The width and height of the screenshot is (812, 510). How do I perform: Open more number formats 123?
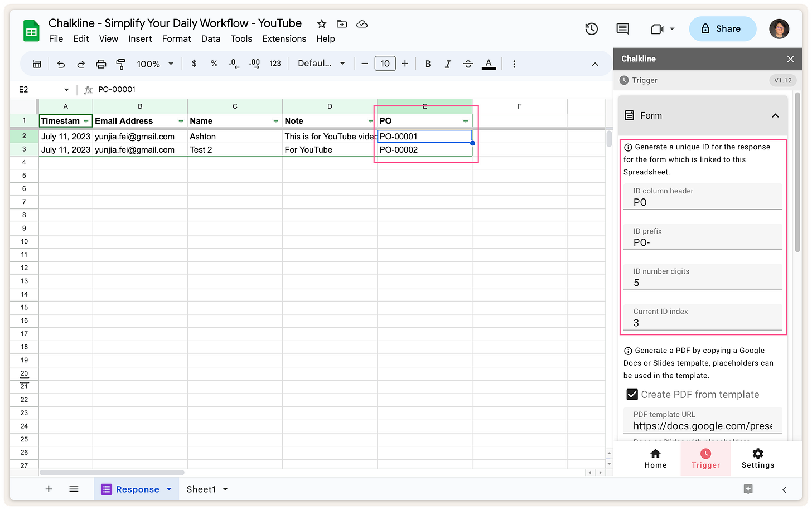pos(275,64)
